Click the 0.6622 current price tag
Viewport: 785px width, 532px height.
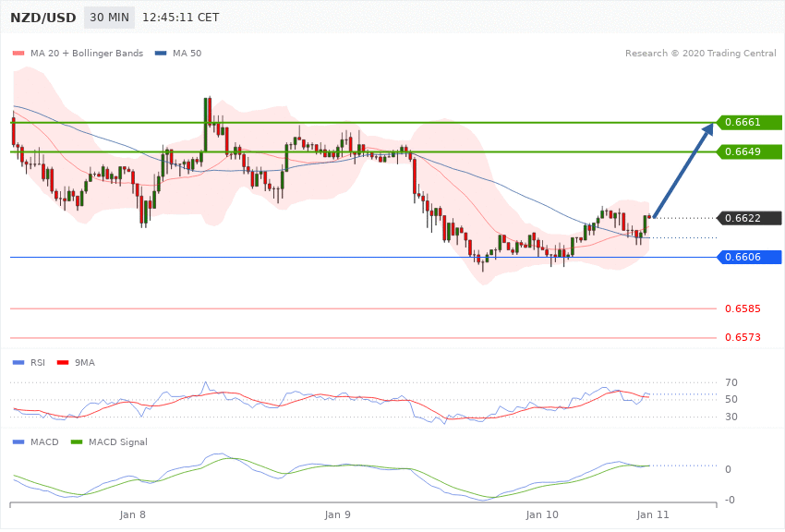(750, 218)
